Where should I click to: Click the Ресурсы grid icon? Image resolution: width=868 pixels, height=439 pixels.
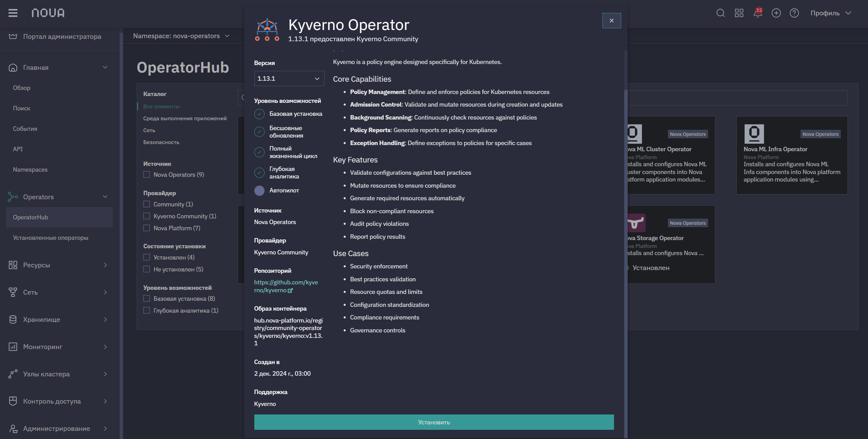[13, 265]
